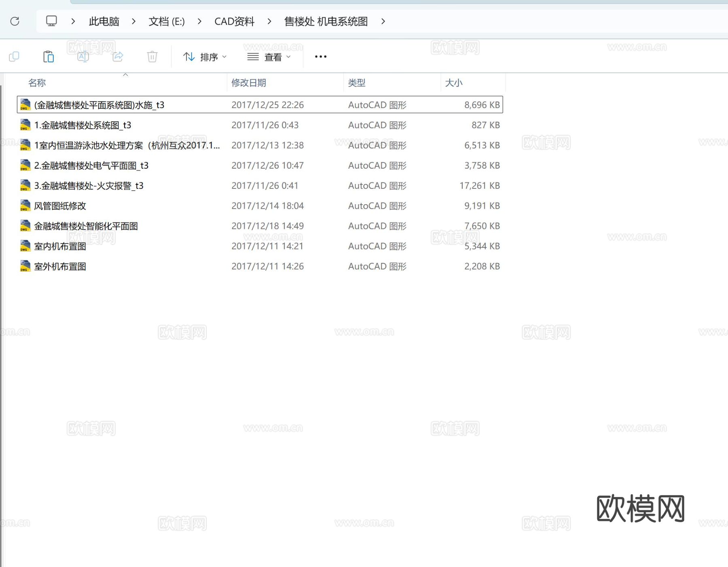The image size is (728, 567).
Task: Expand the chevron after 此电脑
Action: (133, 21)
